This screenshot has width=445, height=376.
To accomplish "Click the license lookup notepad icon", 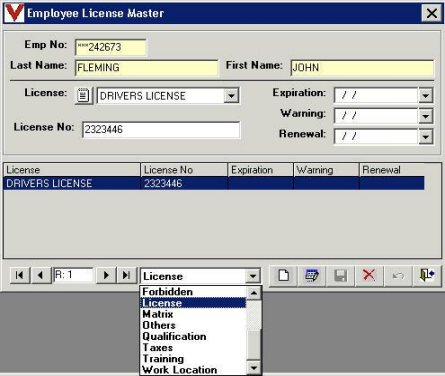I will tap(83, 96).
